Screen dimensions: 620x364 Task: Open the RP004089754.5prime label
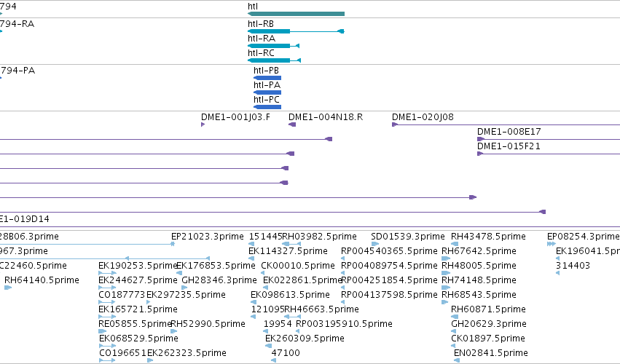(389, 266)
